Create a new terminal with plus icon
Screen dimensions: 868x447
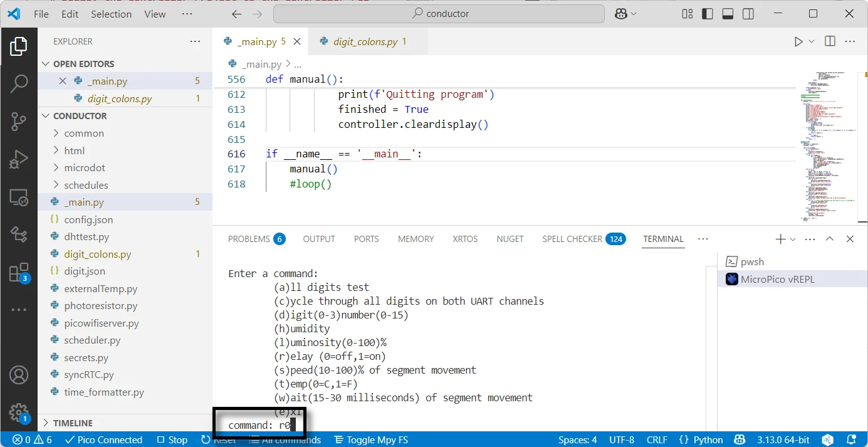click(780, 239)
